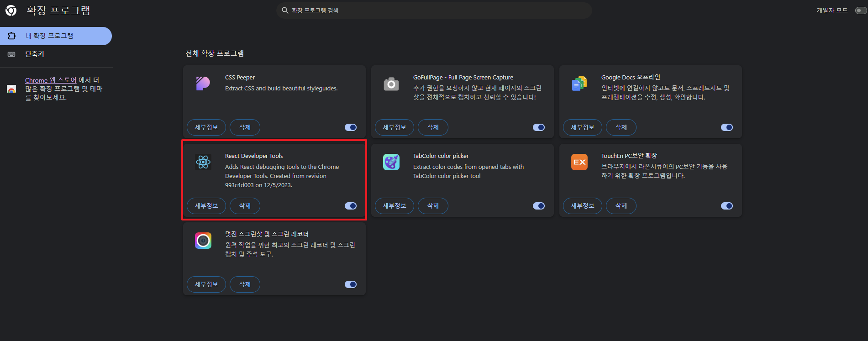Click the GoFullPage camera icon
The width and height of the screenshot is (868, 341).
pos(391,84)
